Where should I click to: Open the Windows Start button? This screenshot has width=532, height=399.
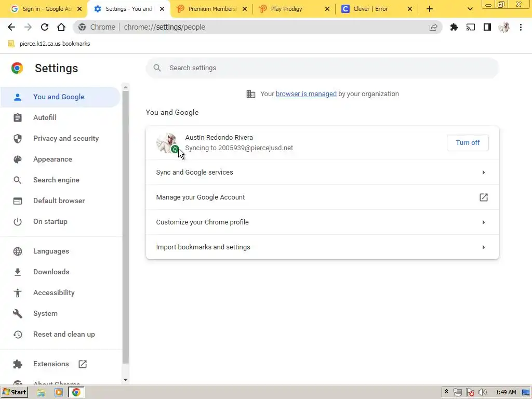coord(14,393)
